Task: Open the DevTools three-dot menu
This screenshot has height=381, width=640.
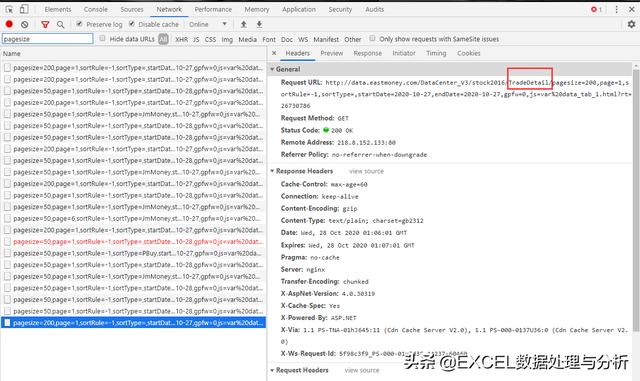Action: (616, 9)
